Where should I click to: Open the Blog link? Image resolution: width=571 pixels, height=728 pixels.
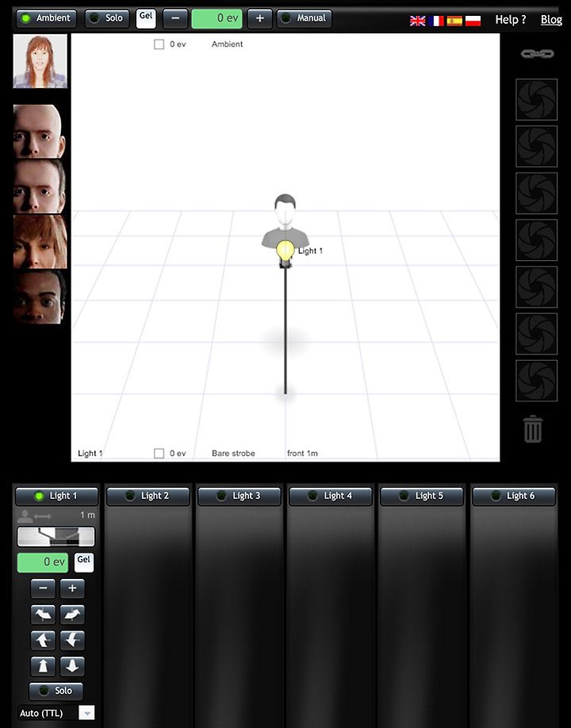coord(551,20)
